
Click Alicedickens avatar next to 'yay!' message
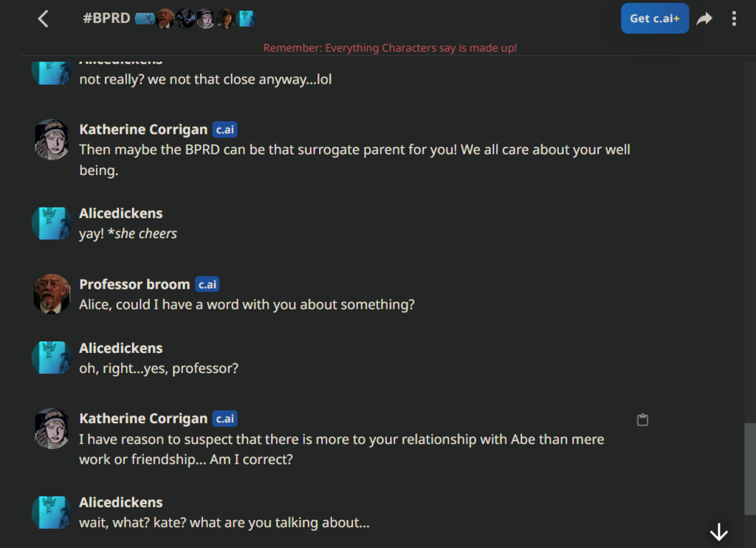(52, 223)
